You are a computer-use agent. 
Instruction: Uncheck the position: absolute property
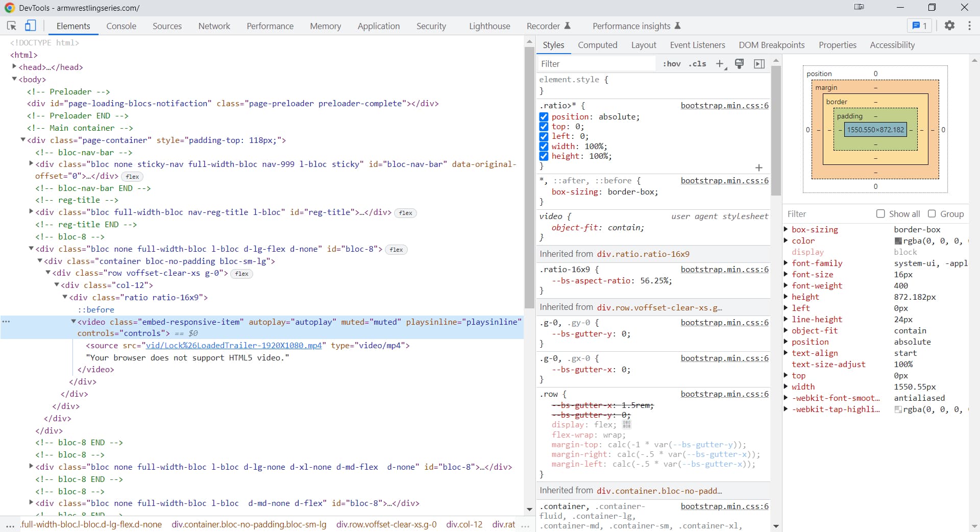544,117
